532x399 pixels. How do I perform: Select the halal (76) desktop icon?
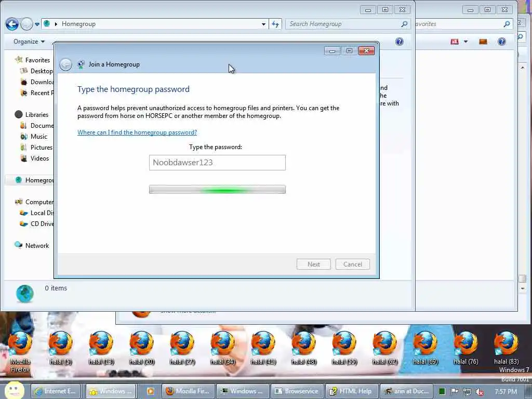(x=465, y=348)
